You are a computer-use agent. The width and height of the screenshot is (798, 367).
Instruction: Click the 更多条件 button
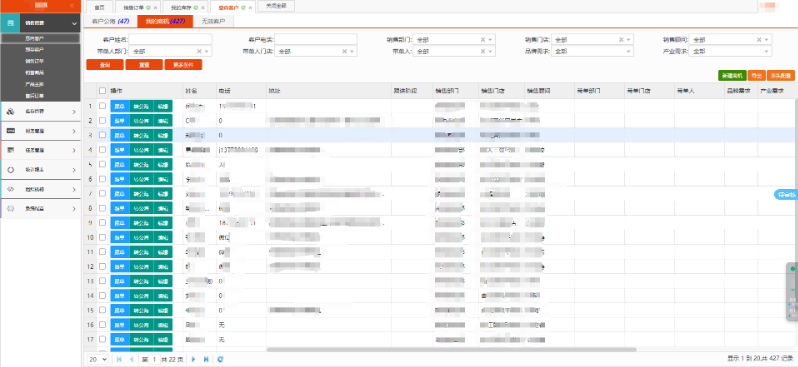(183, 65)
